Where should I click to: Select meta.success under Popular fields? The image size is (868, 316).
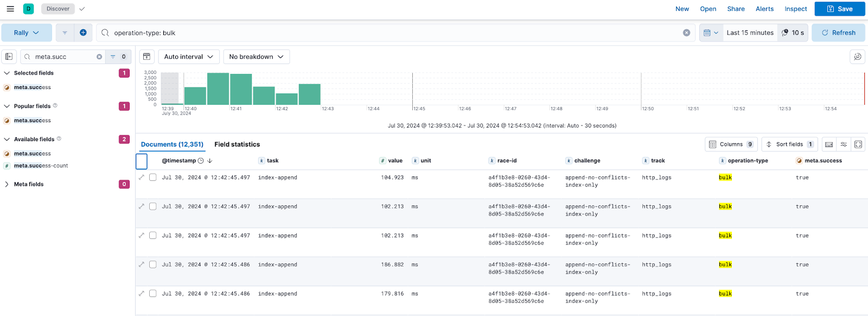pyautogui.click(x=33, y=121)
